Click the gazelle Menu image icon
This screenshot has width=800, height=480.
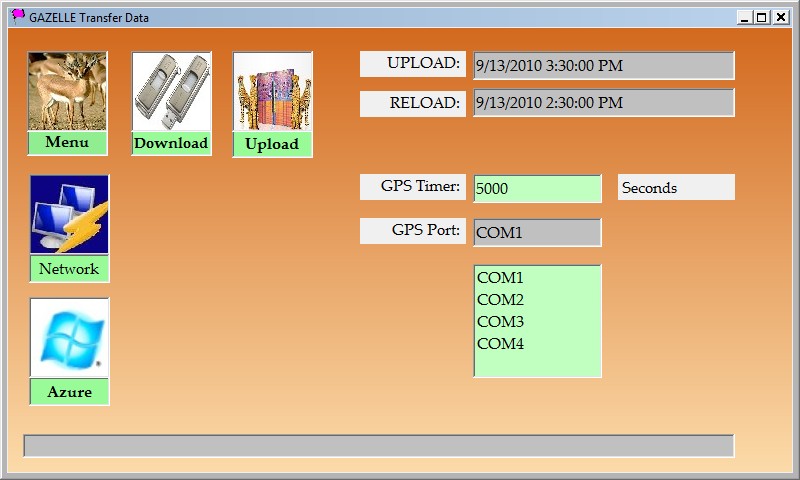[x=67, y=91]
